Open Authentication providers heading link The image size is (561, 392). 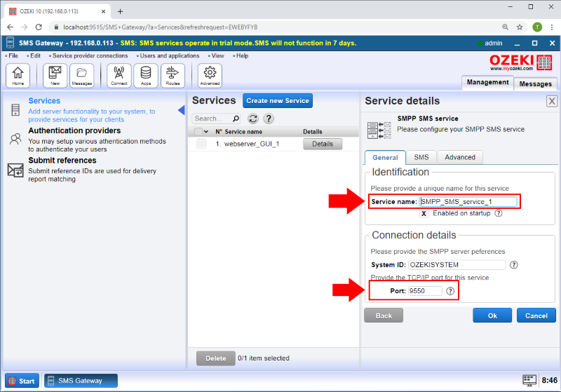(74, 130)
